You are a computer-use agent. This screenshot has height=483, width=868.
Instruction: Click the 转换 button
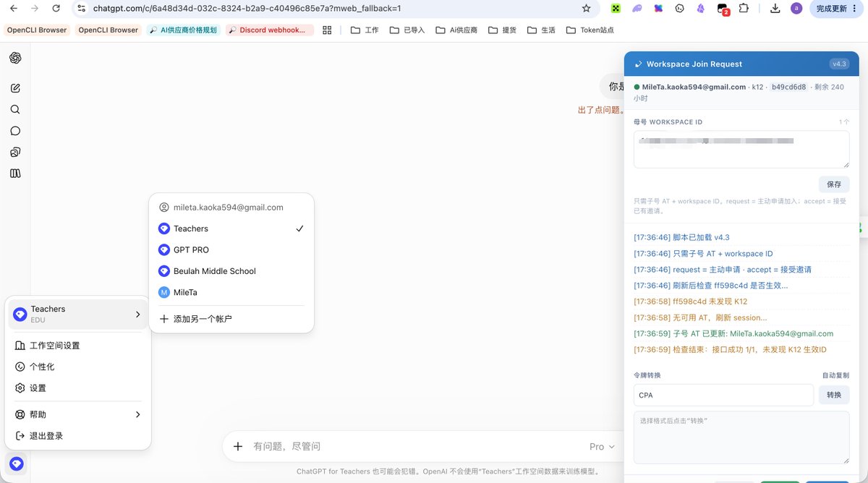click(x=834, y=395)
